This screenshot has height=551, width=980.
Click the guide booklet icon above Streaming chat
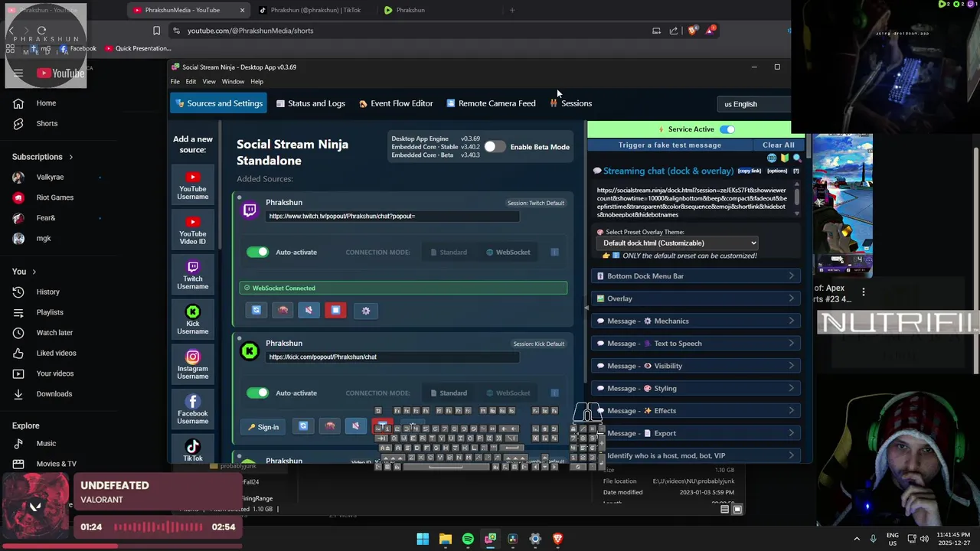click(x=785, y=158)
